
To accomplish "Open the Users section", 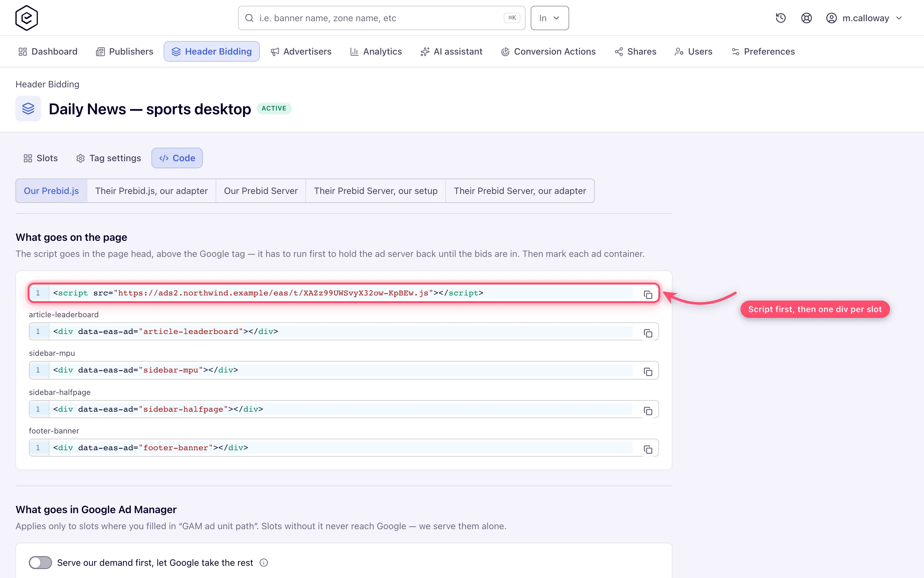I will (x=693, y=51).
